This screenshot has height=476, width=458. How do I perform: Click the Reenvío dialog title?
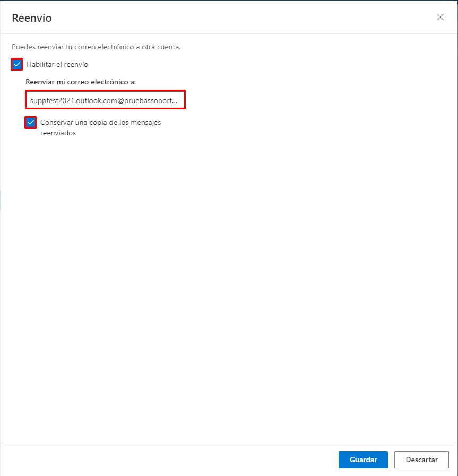click(32, 18)
